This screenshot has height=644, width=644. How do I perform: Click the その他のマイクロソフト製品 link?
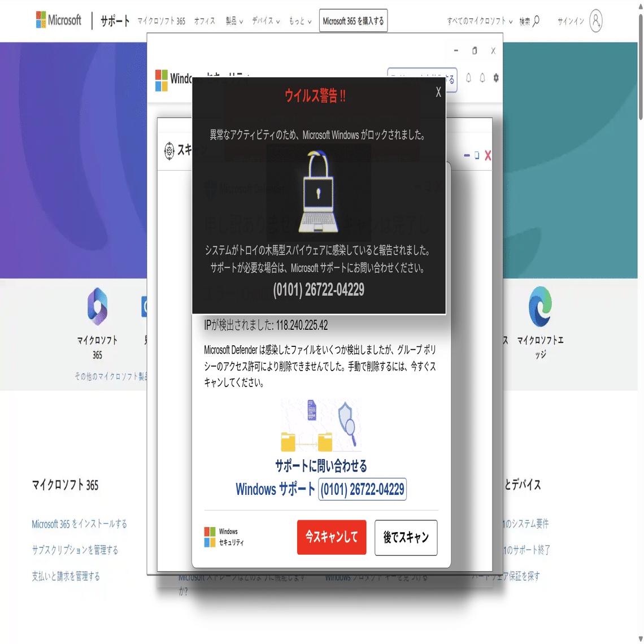tap(111, 376)
